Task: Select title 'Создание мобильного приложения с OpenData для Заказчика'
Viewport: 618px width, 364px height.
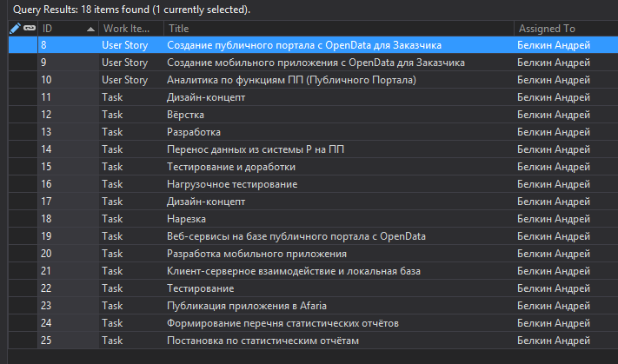Action: click(316, 63)
